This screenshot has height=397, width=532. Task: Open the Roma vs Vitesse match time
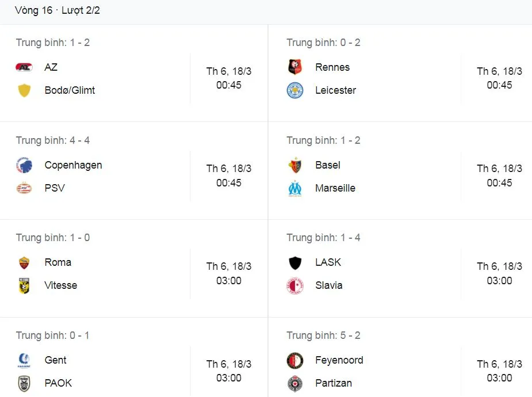[x=229, y=274]
